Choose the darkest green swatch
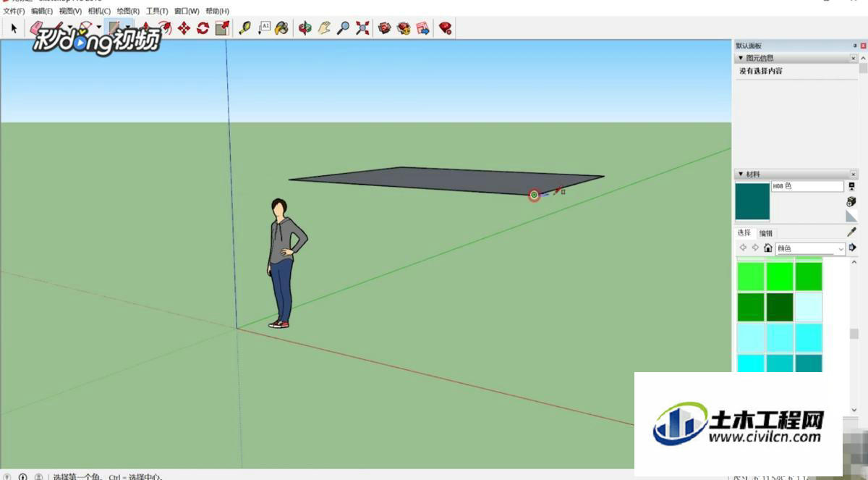 tap(780, 307)
